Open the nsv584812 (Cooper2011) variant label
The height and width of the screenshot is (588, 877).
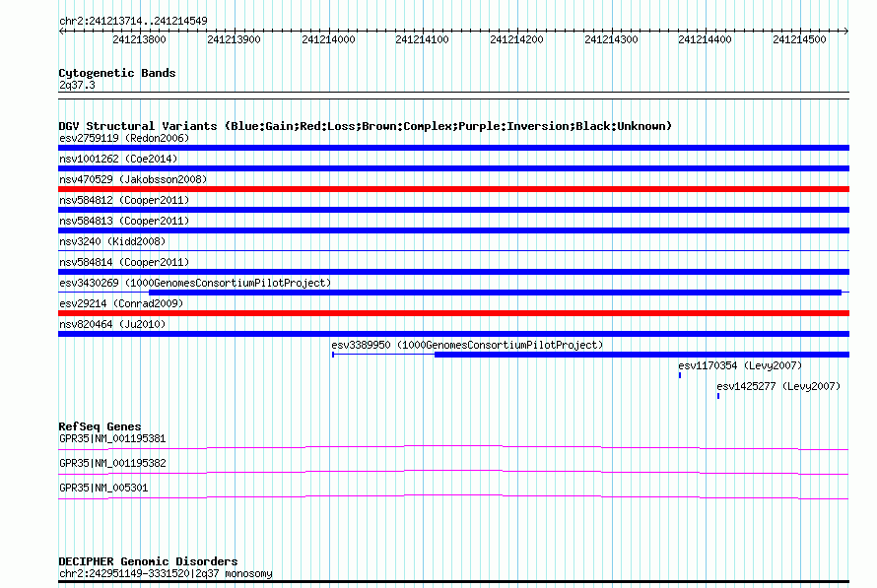tap(124, 200)
